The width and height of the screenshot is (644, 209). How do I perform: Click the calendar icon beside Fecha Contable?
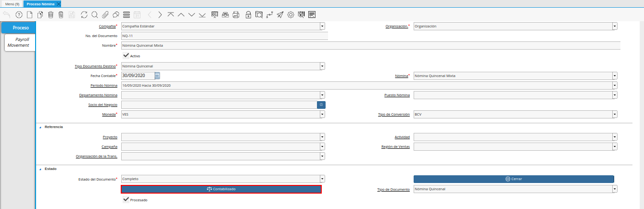157,76
